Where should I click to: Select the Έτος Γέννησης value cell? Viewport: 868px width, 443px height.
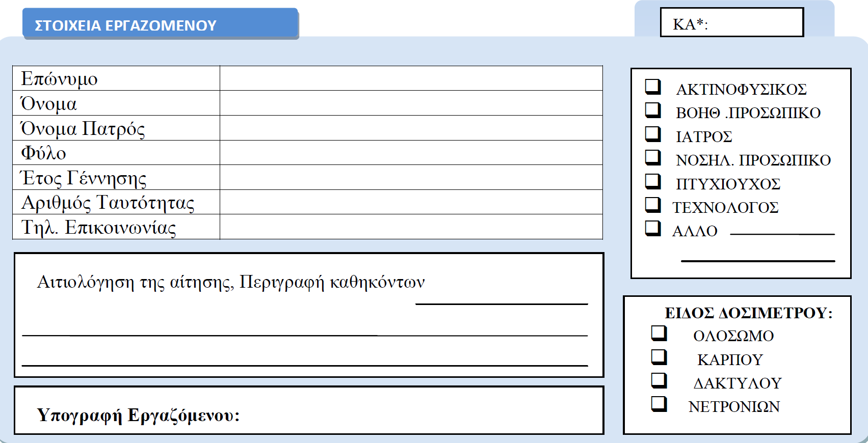pos(411,177)
